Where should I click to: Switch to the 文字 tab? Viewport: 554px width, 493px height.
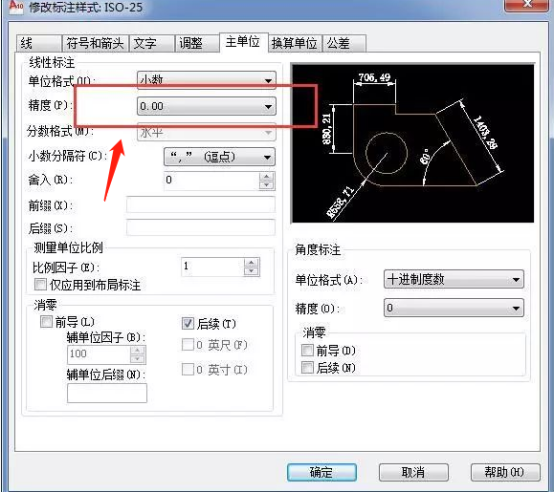(152, 43)
